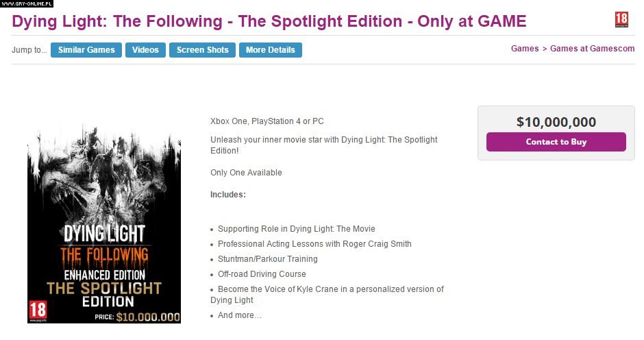Open the Games breadcrumb link
The height and width of the screenshot is (340, 644).
click(x=525, y=49)
